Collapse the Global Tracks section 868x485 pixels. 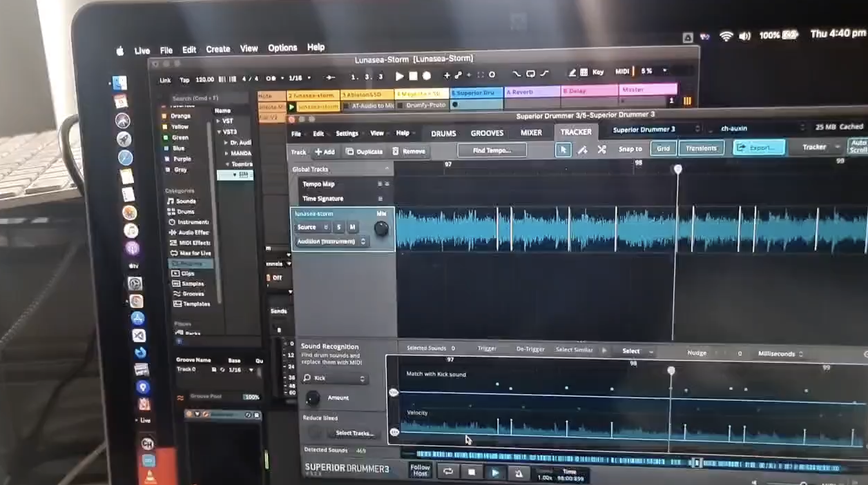pyautogui.click(x=387, y=169)
